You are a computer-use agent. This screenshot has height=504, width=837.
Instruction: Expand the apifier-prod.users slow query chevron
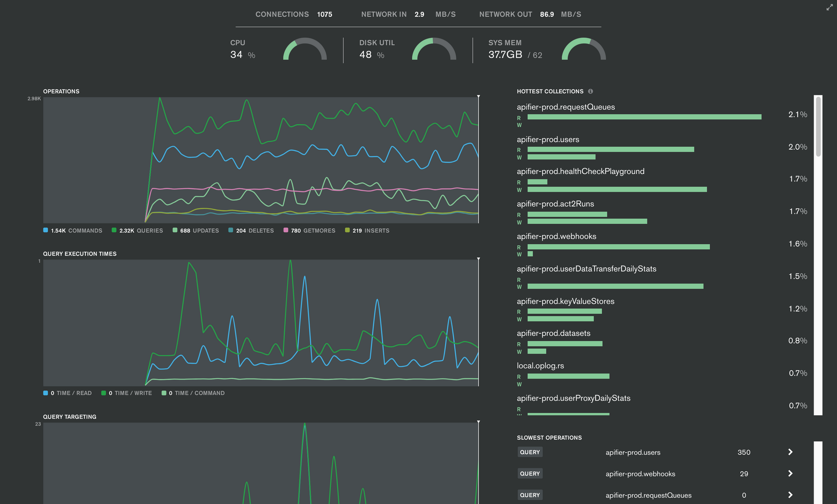(x=790, y=452)
